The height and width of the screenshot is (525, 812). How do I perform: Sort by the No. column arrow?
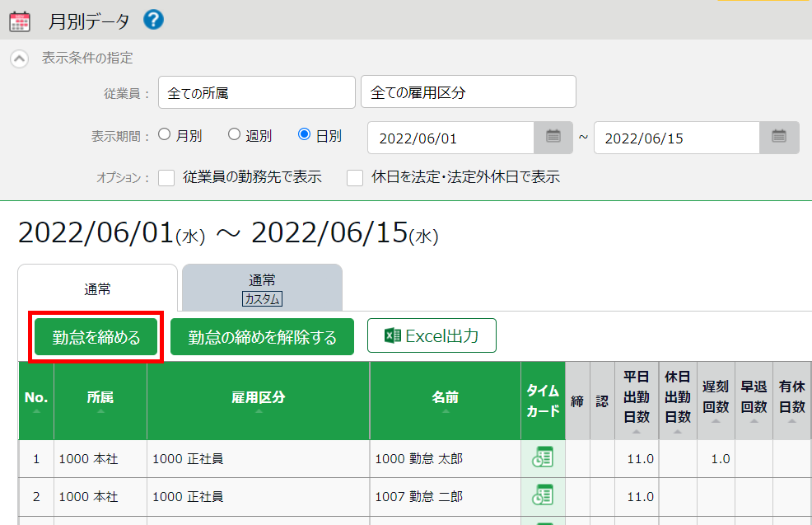click(35, 410)
